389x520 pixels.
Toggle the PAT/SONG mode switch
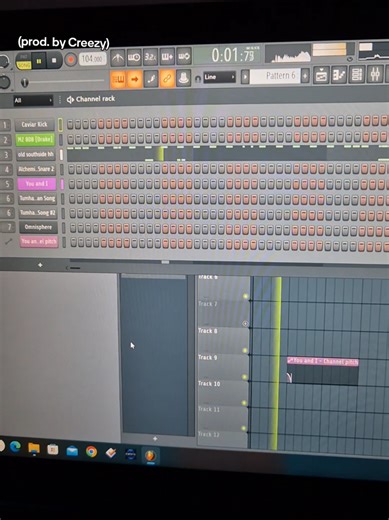tap(24, 62)
